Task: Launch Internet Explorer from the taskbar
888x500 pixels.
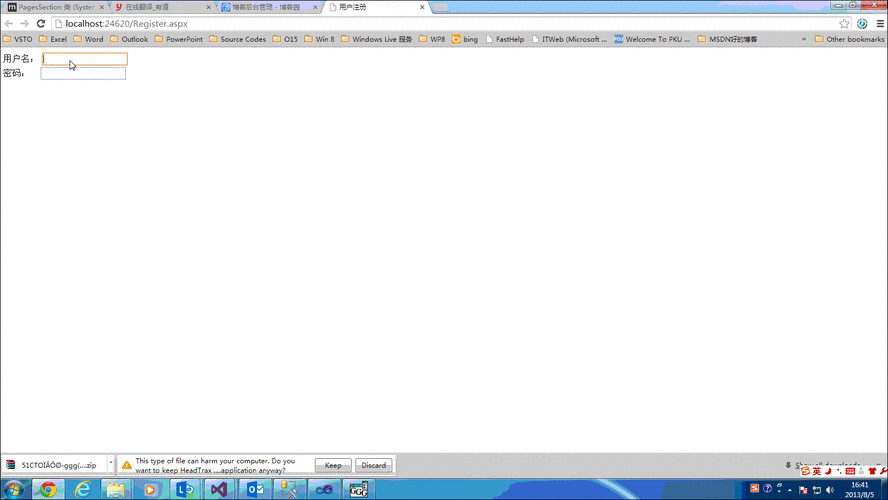Action: 83,489
